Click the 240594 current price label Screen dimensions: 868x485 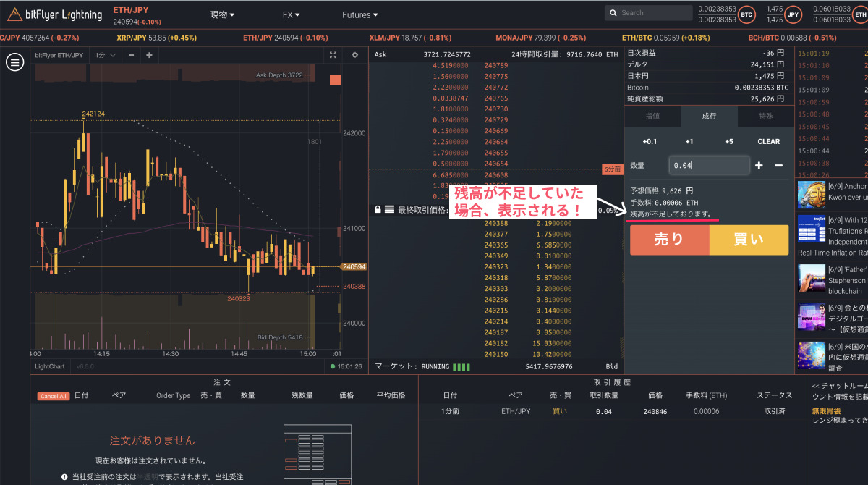(354, 267)
